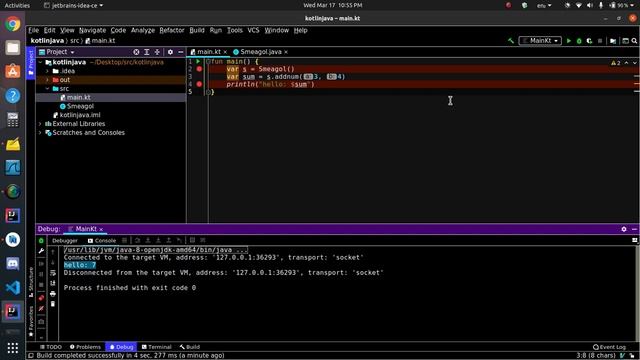The width and height of the screenshot is (640, 360).
Task: Open Discord from the dock
Action: coord(13,264)
